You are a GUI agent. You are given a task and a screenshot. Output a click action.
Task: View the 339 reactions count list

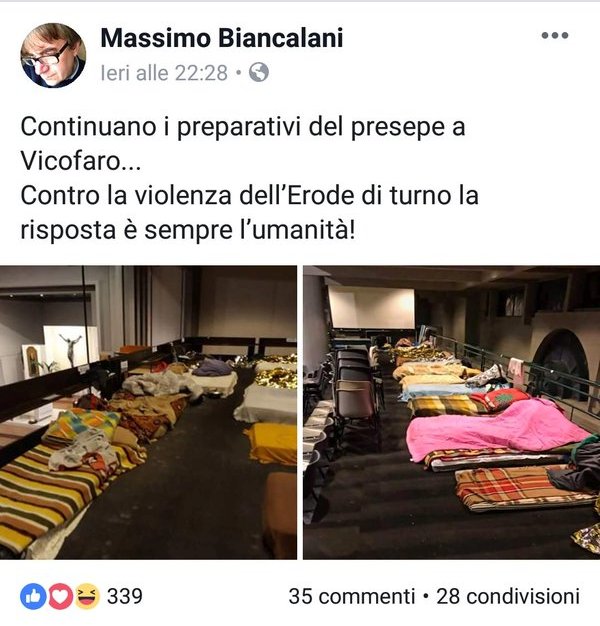[125, 596]
